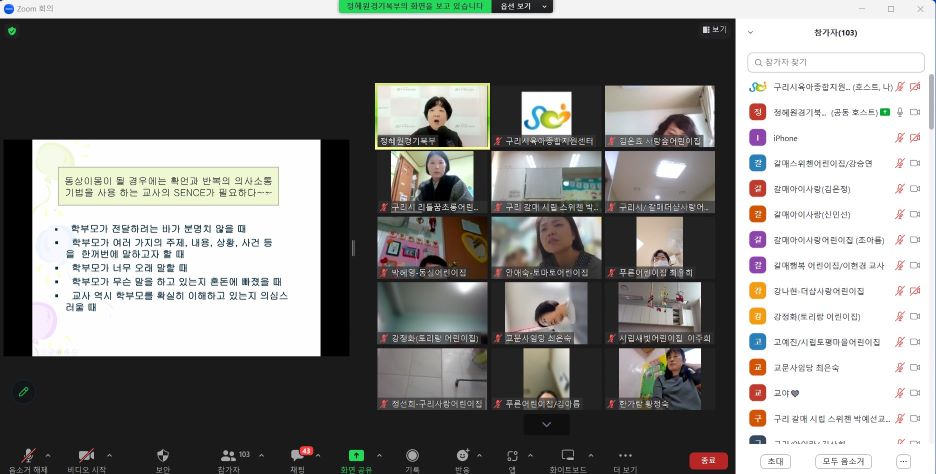Viewport: 936px width, 474px height.
Task: Click the Zoom app icon in title bar
Action: [8, 8]
